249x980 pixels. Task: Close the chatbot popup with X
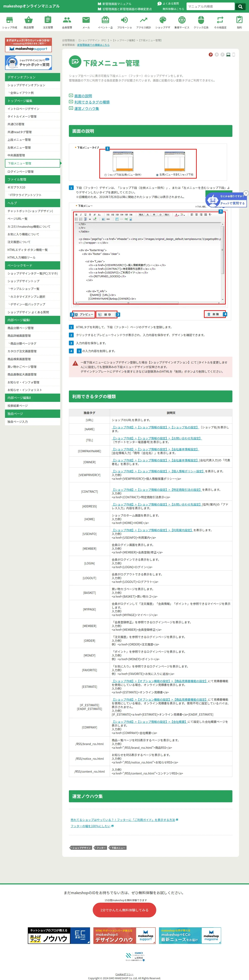coord(246,193)
